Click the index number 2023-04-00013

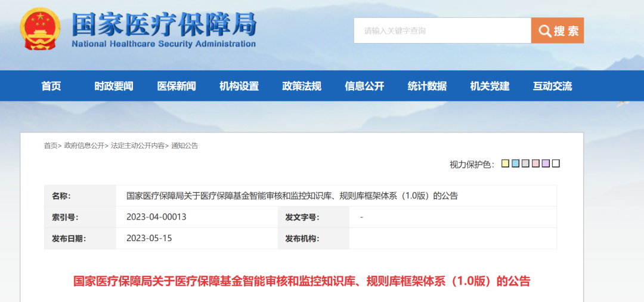156,217
